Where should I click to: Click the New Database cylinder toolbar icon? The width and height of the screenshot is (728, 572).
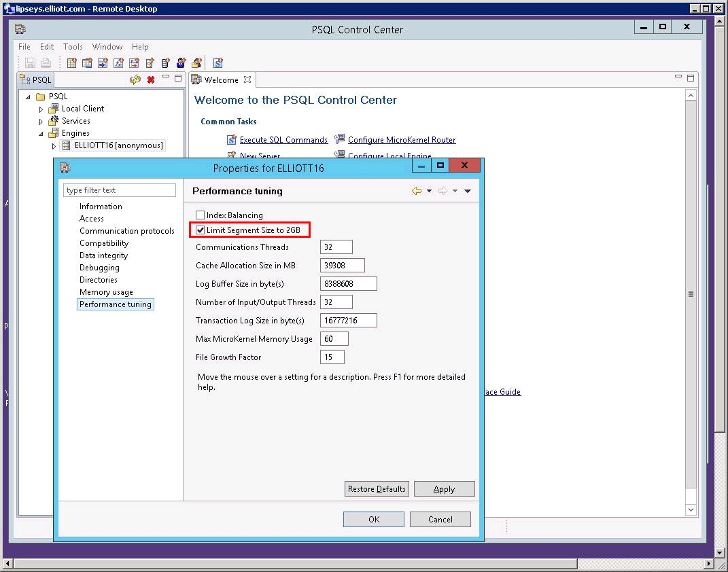click(165, 62)
